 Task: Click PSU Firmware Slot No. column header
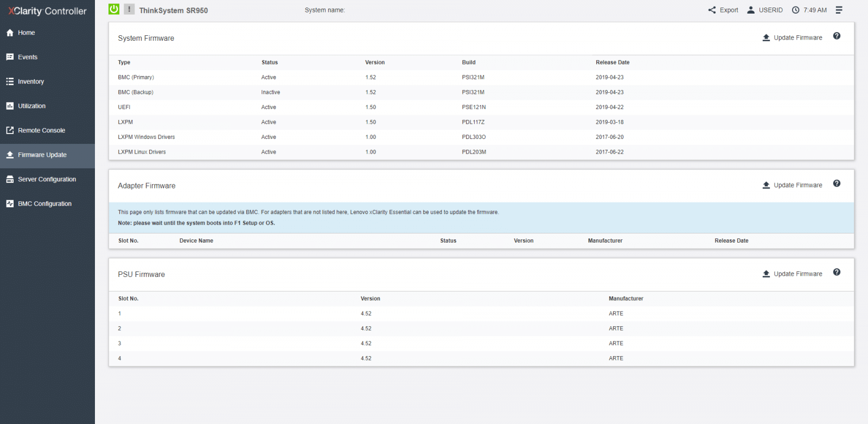coord(129,299)
